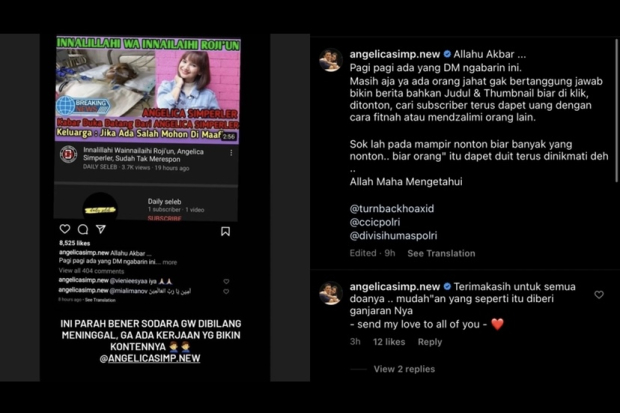Open the @ccicpolri mention

pos(375,222)
